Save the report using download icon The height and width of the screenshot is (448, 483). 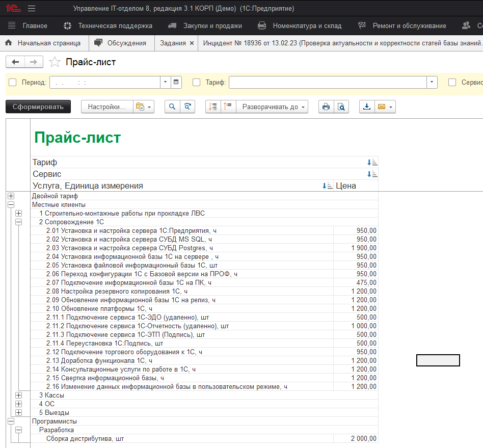pos(367,107)
